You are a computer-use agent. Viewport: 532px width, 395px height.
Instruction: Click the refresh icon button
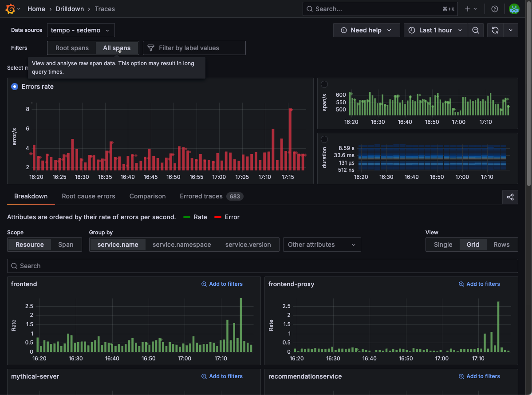point(495,30)
